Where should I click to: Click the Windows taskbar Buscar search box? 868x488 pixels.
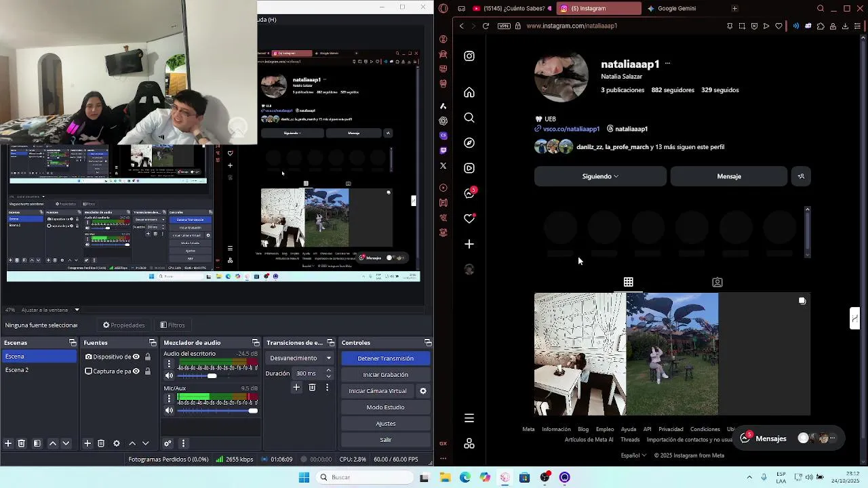pos(364,477)
